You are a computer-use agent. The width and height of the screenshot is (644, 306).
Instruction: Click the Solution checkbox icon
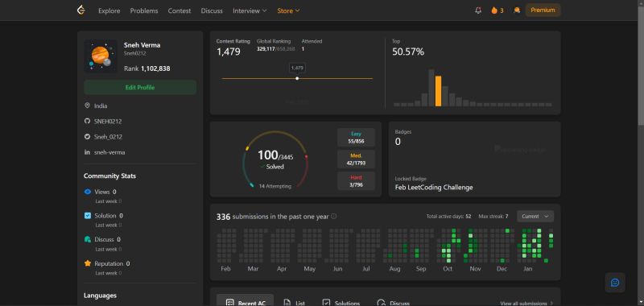pyautogui.click(x=88, y=216)
